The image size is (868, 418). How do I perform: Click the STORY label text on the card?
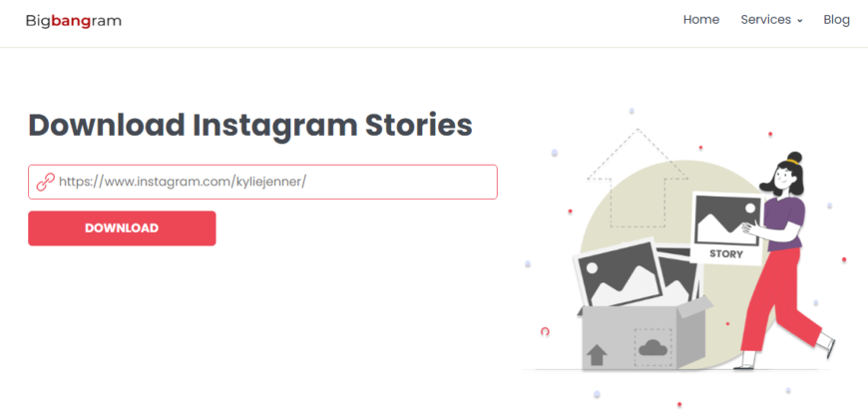pos(725,254)
